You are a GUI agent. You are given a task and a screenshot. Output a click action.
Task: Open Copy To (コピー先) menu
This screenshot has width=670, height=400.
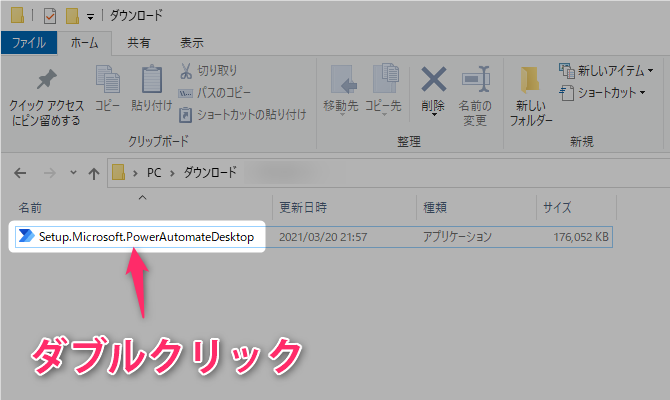pyautogui.click(x=383, y=90)
